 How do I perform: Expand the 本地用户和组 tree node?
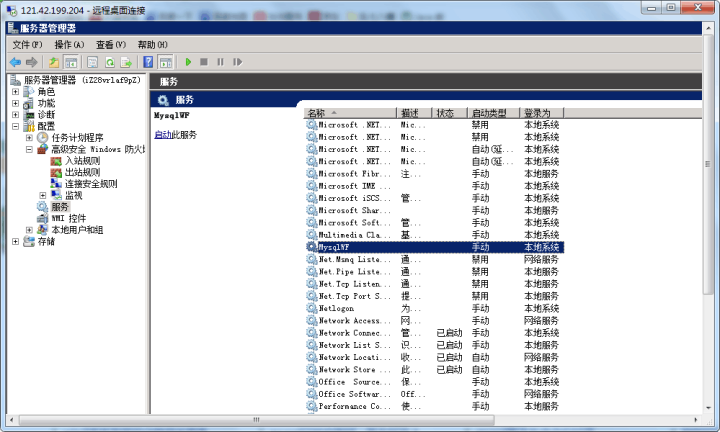29,230
